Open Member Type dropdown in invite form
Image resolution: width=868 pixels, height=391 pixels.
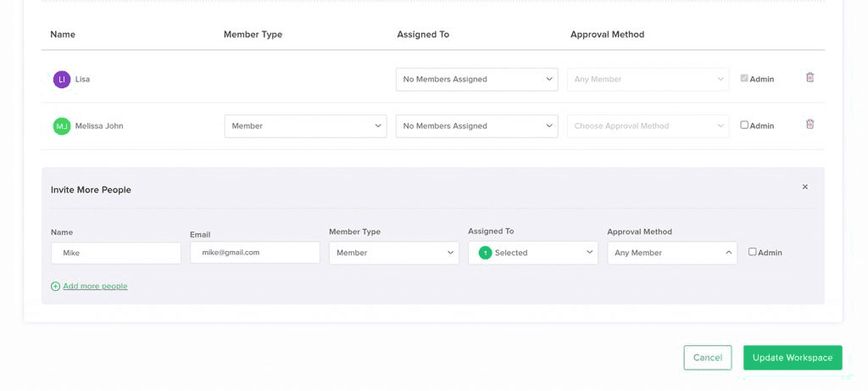pyautogui.click(x=394, y=253)
